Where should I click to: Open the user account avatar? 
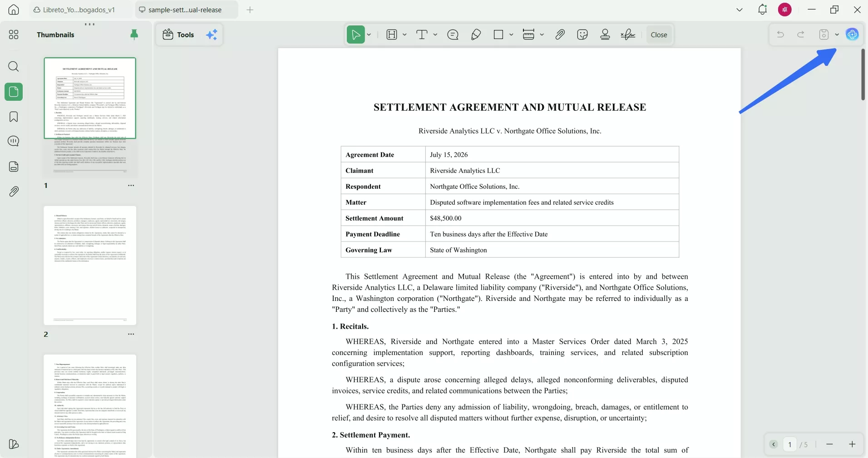tap(785, 10)
